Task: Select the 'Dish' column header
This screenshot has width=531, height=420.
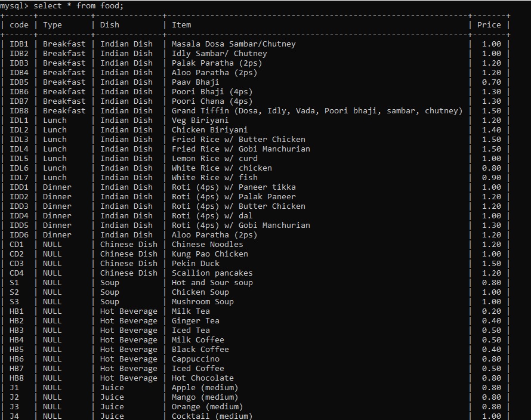Action: tap(109, 24)
